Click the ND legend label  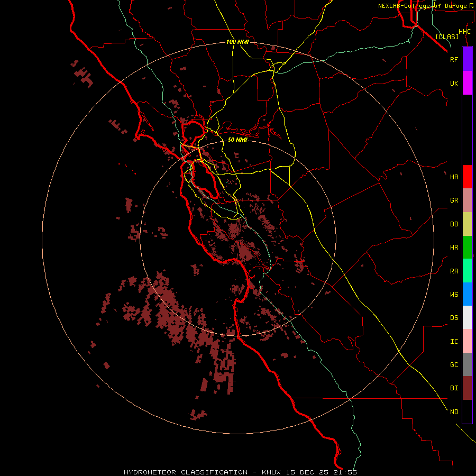pyautogui.click(x=454, y=412)
